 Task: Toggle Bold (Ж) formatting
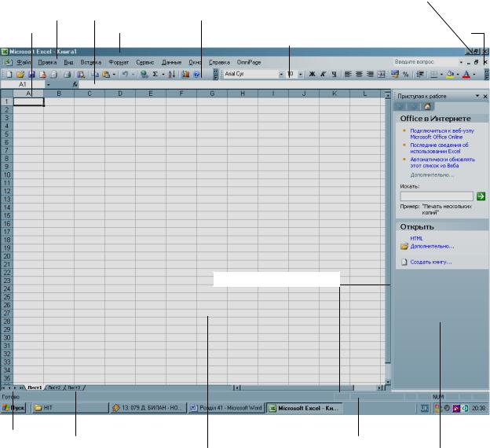(312, 75)
